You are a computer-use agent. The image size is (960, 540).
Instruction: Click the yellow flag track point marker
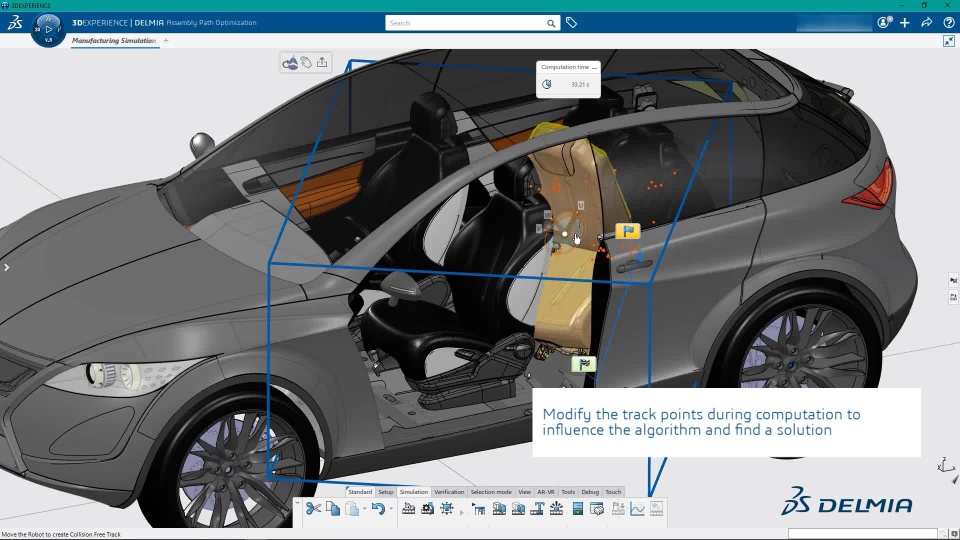628,231
